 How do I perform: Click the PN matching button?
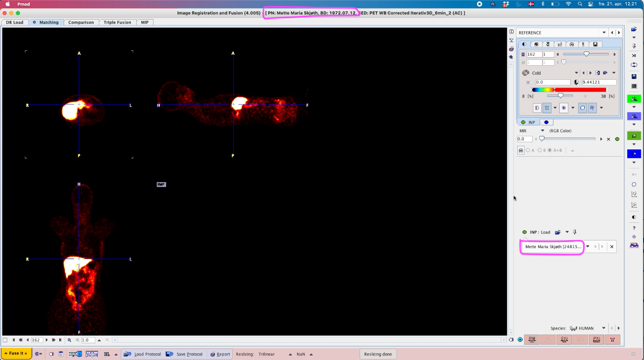coord(597,340)
